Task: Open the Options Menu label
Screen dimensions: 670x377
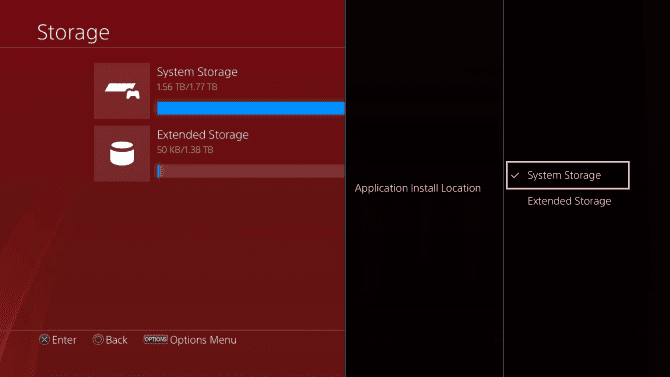Action: (x=203, y=340)
